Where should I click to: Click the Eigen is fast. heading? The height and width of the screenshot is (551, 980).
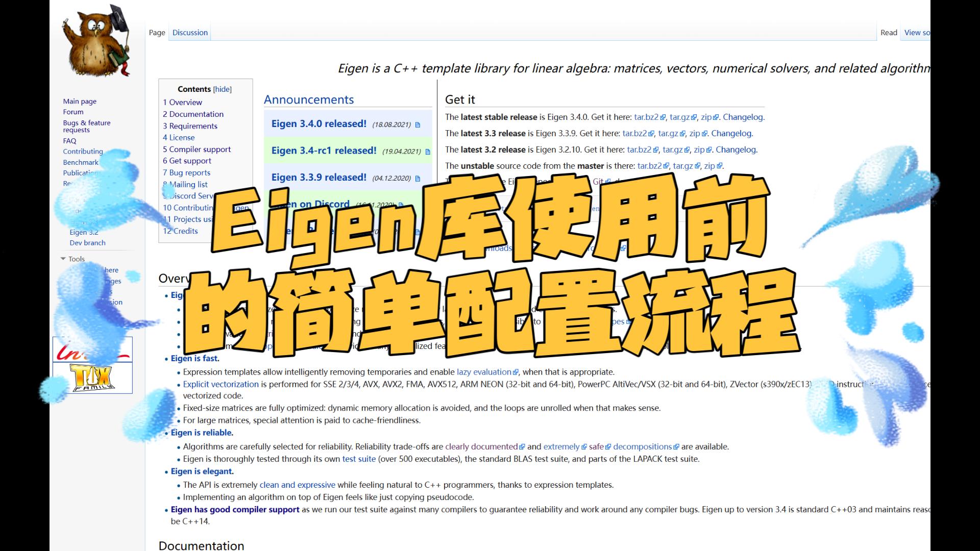(195, 359)
